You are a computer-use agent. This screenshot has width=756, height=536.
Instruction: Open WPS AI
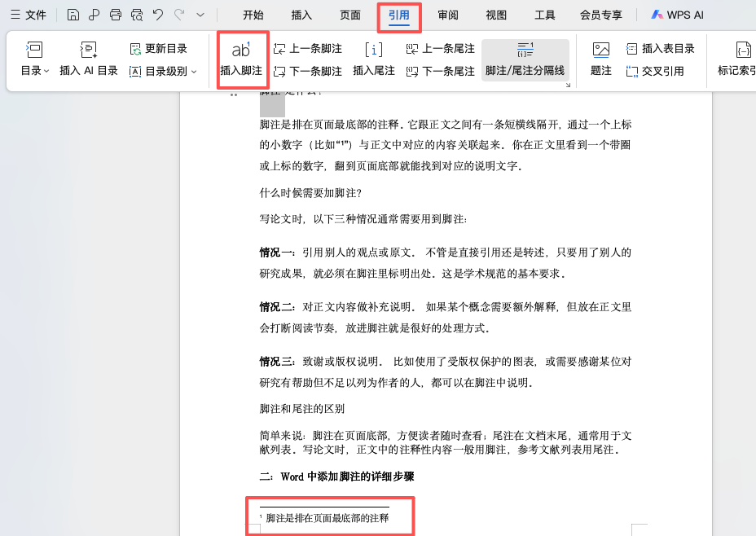(677, 15)
